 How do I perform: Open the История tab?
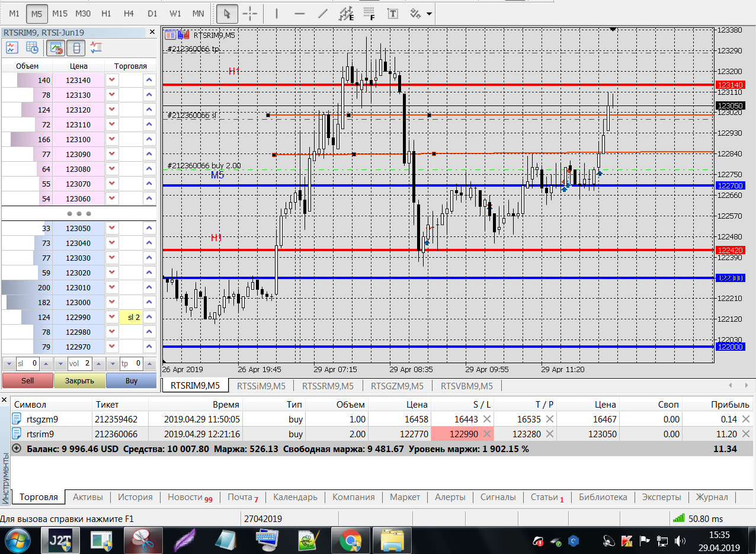[135, 497]
